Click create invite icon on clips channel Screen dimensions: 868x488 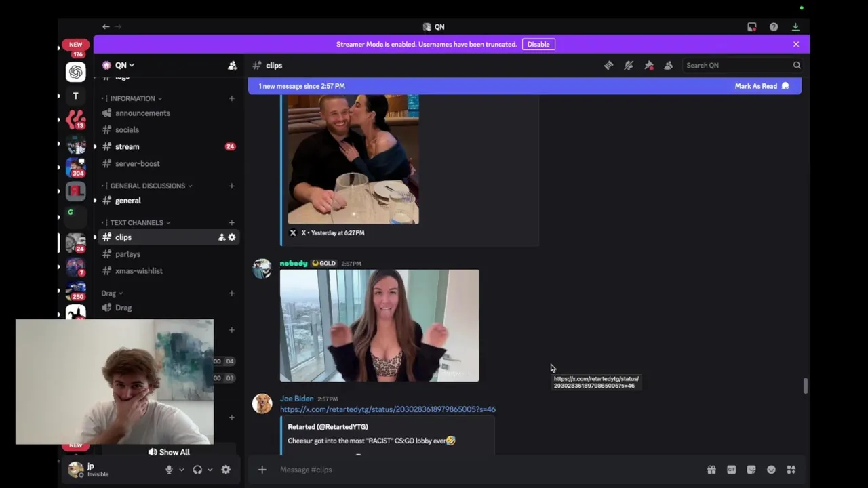coord(222,237)
